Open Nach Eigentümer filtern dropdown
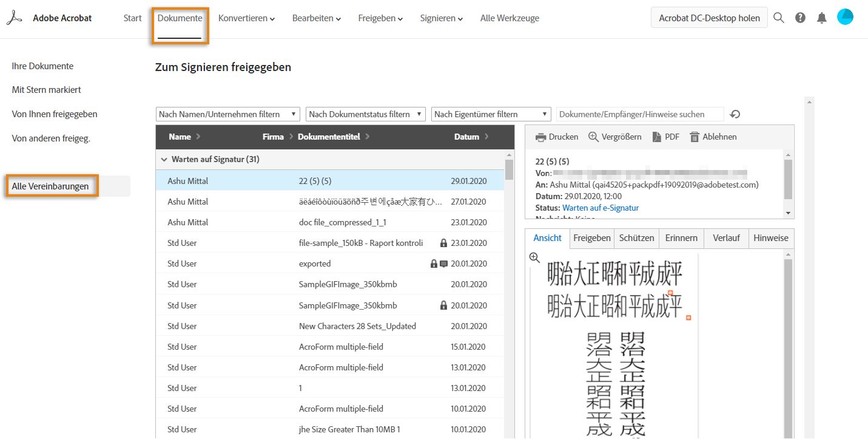 [491, 114]
